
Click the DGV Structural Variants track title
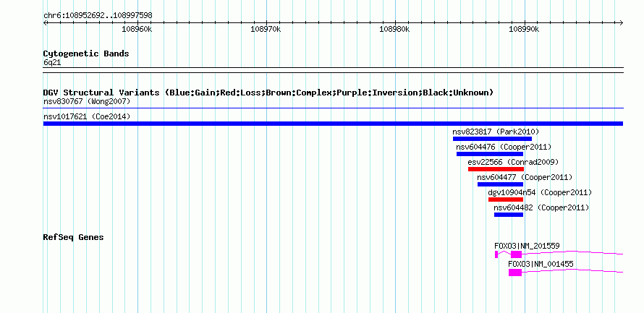pos(268,93)
